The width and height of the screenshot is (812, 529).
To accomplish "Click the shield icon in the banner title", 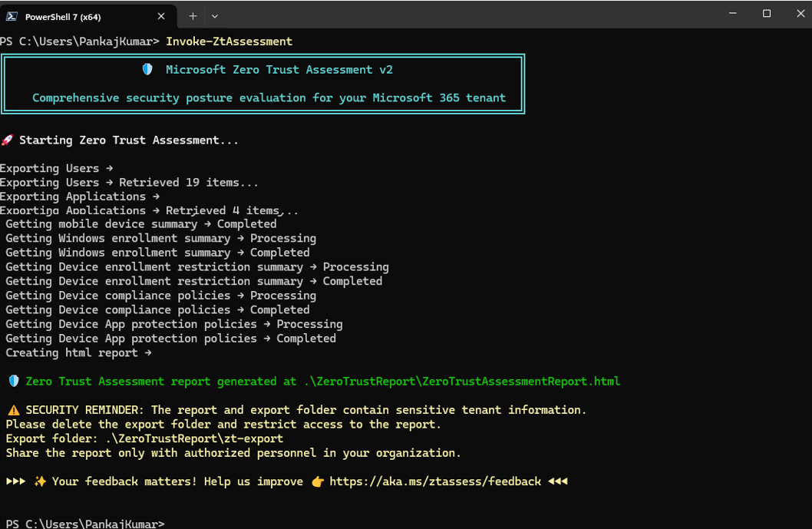I will pos(147,70).
